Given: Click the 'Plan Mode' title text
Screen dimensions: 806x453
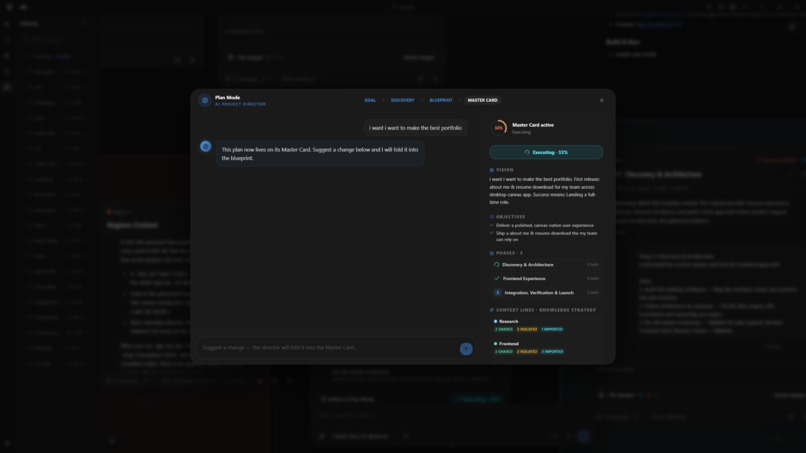Looking at the screenshot, I should pyautogui.click(x=227, y=97).
